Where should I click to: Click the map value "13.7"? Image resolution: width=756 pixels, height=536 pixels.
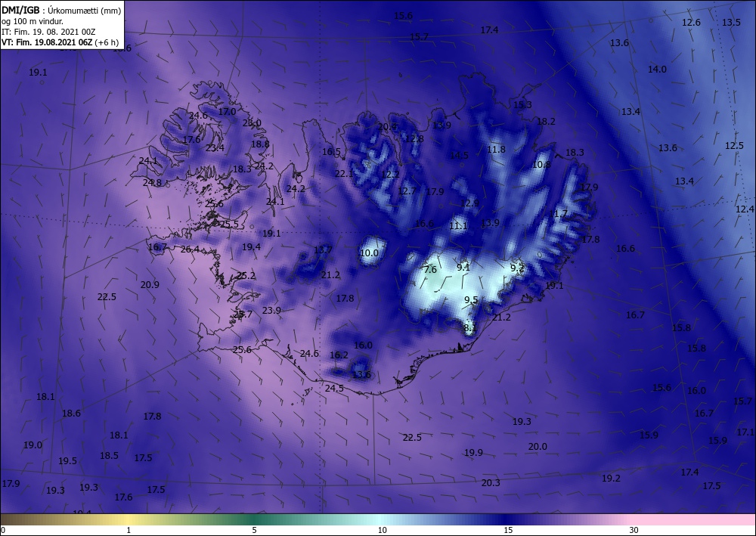pos(323,249)
